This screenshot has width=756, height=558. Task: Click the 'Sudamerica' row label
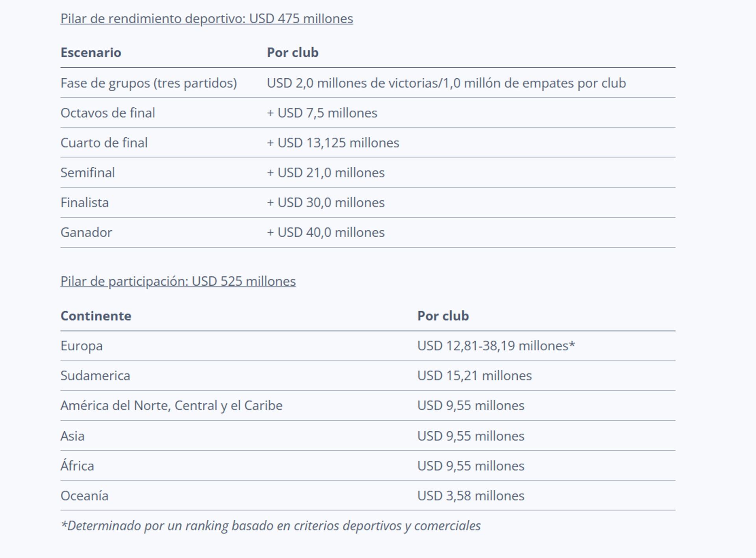click(x=95, y=376)
